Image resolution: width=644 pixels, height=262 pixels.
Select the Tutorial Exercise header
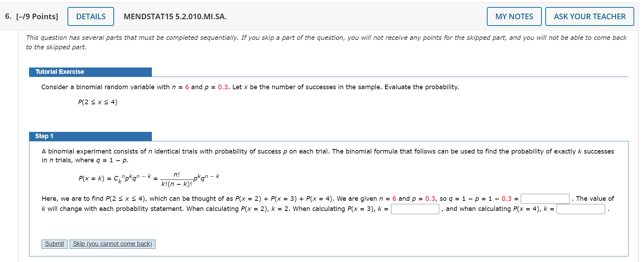point(59,72)
